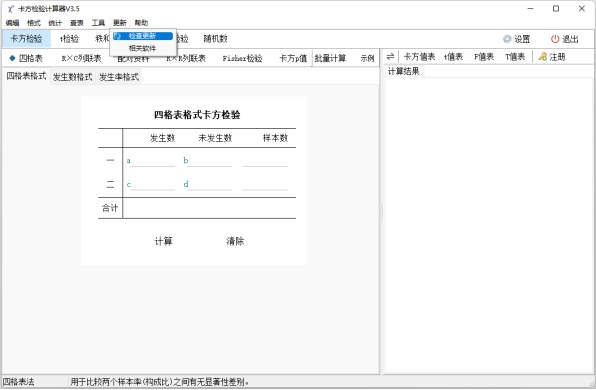
Task: Close the open 更新 menu
Action: (x=119, y=23)
